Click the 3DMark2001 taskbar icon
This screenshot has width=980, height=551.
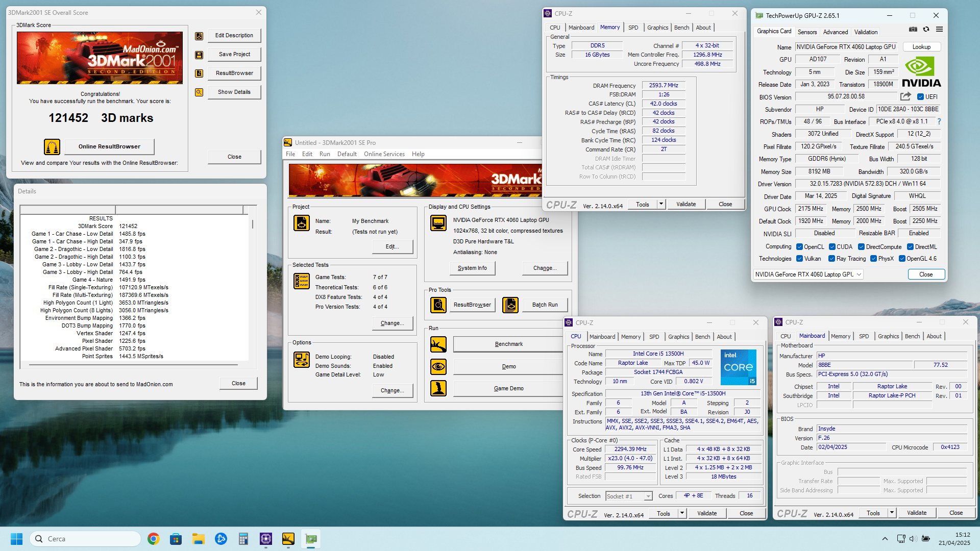[x=288, y=539]
